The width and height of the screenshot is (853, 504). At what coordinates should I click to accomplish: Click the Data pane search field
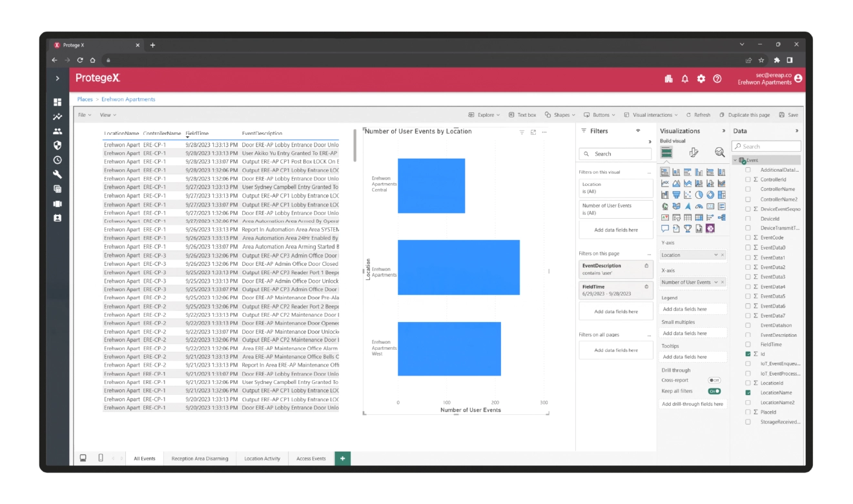click(767, 146)
